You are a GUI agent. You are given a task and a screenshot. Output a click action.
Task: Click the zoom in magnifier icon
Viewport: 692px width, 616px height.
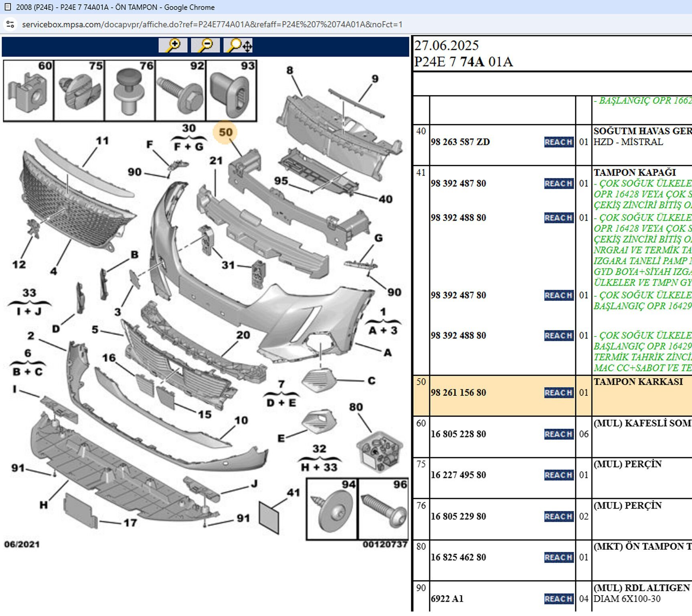[173, 45]
